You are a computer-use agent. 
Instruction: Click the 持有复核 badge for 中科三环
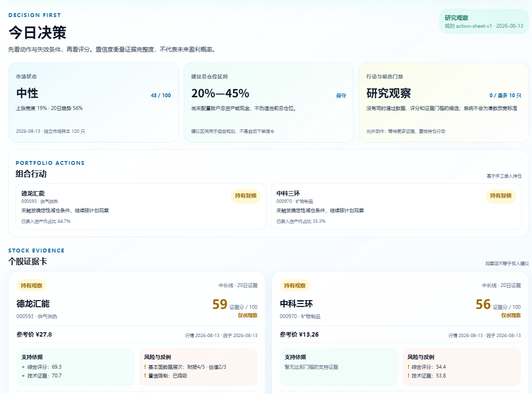[501, 196]
